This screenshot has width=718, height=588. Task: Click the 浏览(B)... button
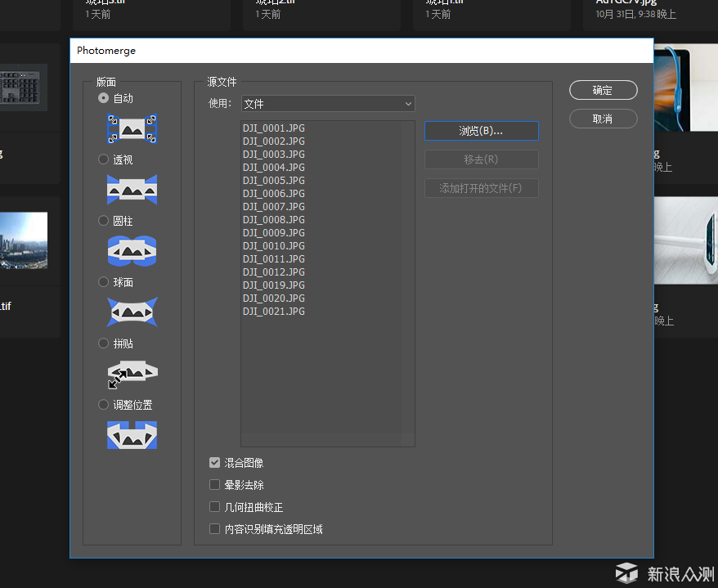point(481,131)
